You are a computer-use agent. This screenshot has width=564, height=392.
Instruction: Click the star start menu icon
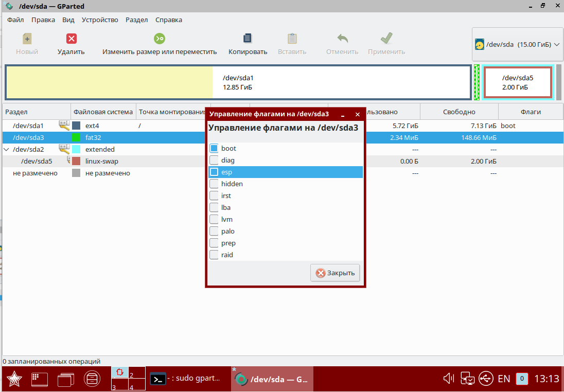[14, 379]
